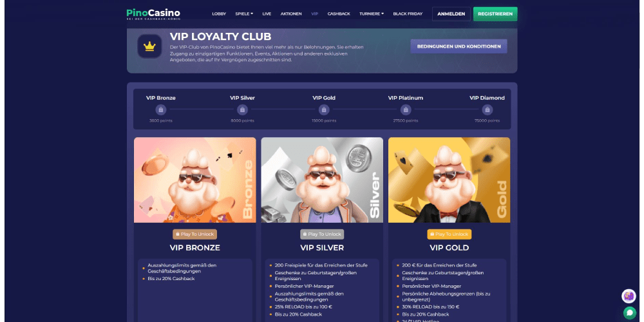Click the VIP Silver lock icon
The height and width of the screenshot is (322, 644).
242,109
